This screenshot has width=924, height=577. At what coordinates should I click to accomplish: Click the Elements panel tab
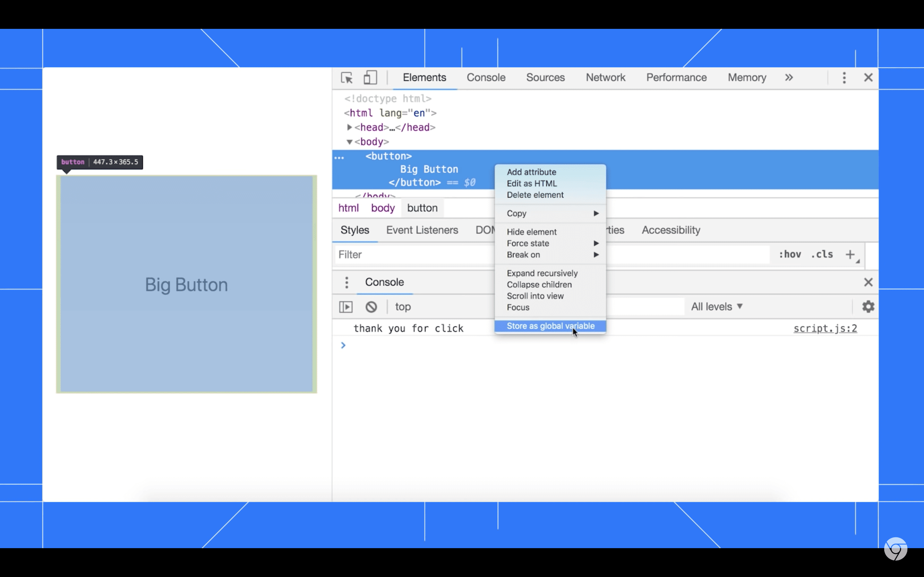click(424, 78)
